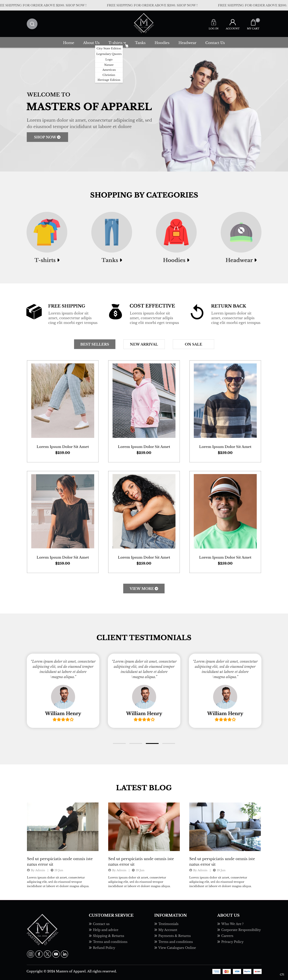Switch to the New Arrival tab
The width and height of the screenshot is (288, 980).
[x=144, y=344]
